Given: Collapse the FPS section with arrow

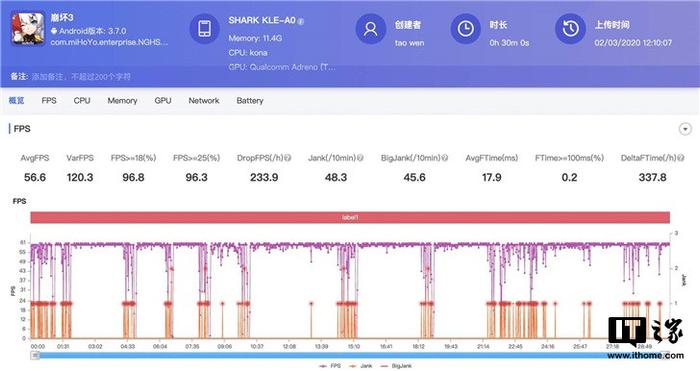Looking at the screenshot, I should click(685, 129).
